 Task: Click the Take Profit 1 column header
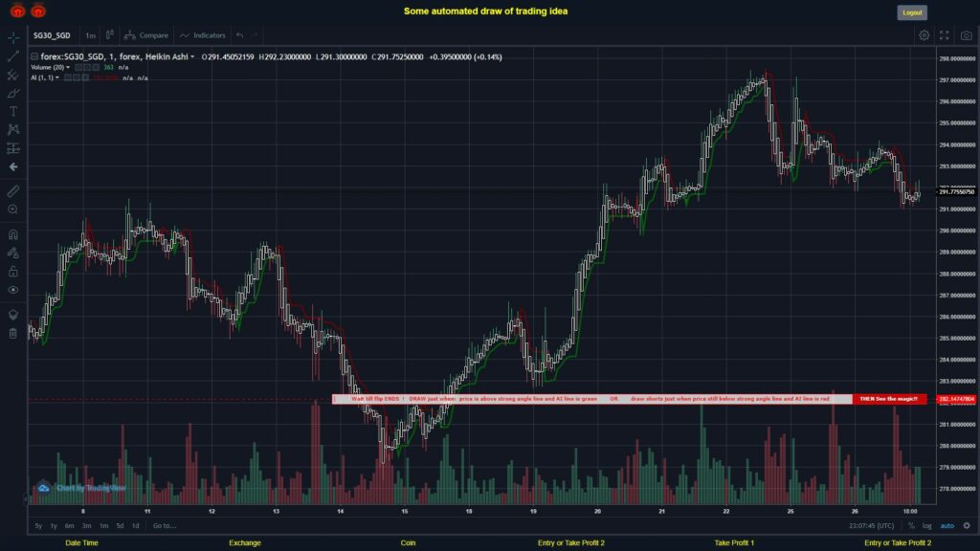click(x=734, y=543)
